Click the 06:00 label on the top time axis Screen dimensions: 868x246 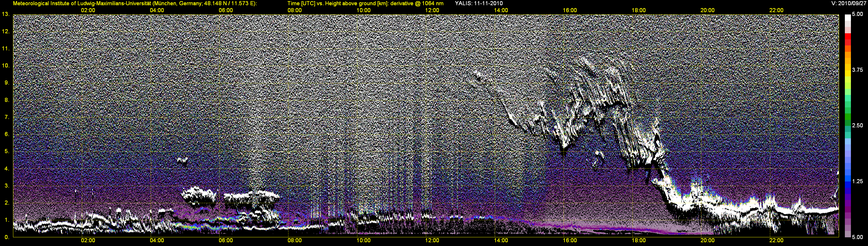pyautogui.click(x=225, y=10)
